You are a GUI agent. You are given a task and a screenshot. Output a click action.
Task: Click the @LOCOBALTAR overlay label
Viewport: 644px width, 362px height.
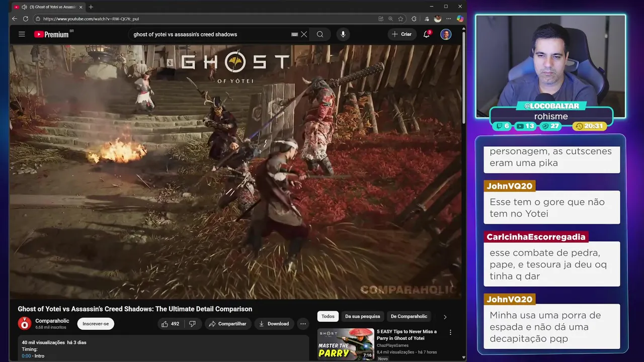point(551,106)
